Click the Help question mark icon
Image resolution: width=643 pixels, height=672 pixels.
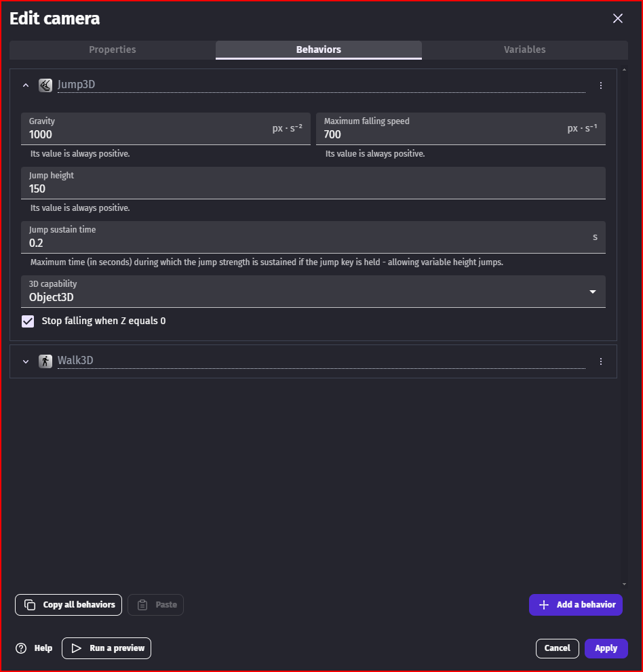21,648
